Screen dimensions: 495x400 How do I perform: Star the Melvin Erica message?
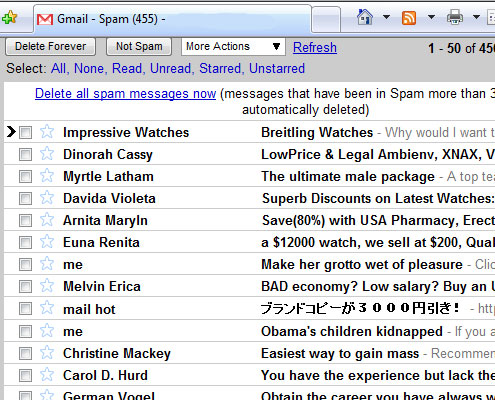(47, 285)
